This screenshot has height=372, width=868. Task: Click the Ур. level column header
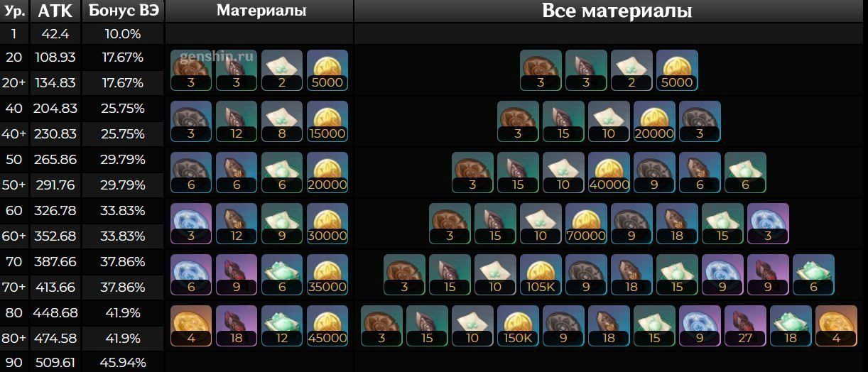pos(15,11)
